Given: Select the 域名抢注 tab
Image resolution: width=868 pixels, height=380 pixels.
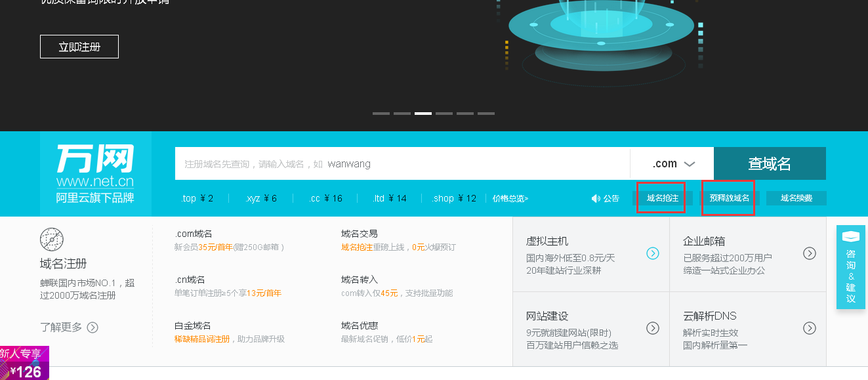Looking at the screenshot, I should (662, 198).
